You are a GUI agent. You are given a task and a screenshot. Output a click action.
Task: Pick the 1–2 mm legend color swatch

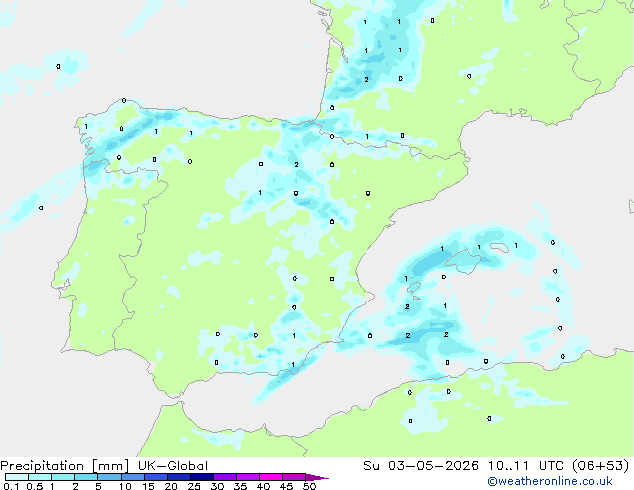pyautogui.click(x=63, y=477)
